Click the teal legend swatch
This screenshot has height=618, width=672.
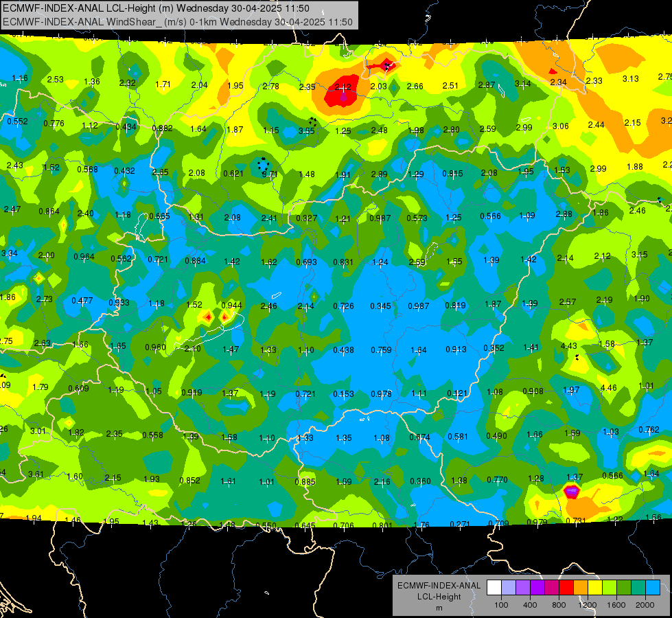tap(638, 588)
